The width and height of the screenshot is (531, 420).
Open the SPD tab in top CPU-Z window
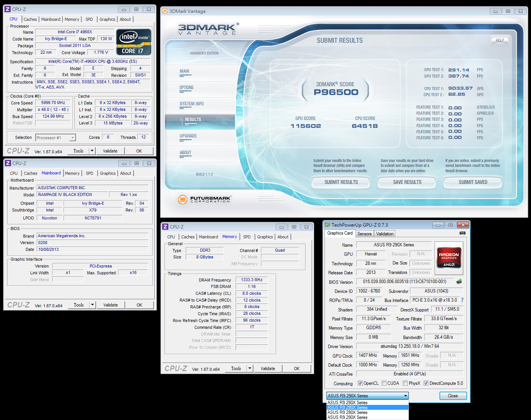(x=89, y=19)
